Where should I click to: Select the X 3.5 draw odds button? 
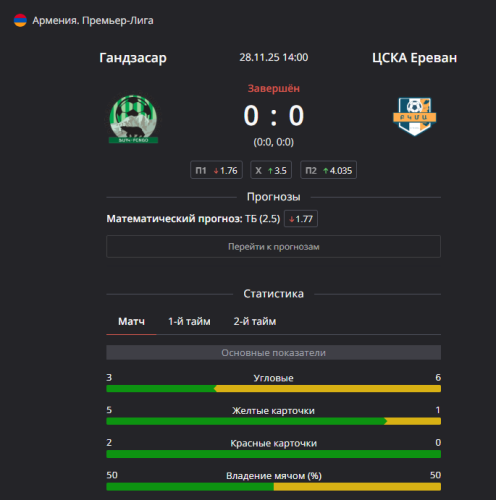click(271, 170)
